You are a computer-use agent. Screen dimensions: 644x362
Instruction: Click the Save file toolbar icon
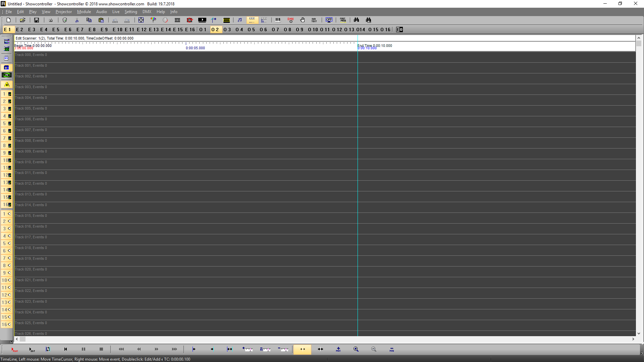coord(37,20)
